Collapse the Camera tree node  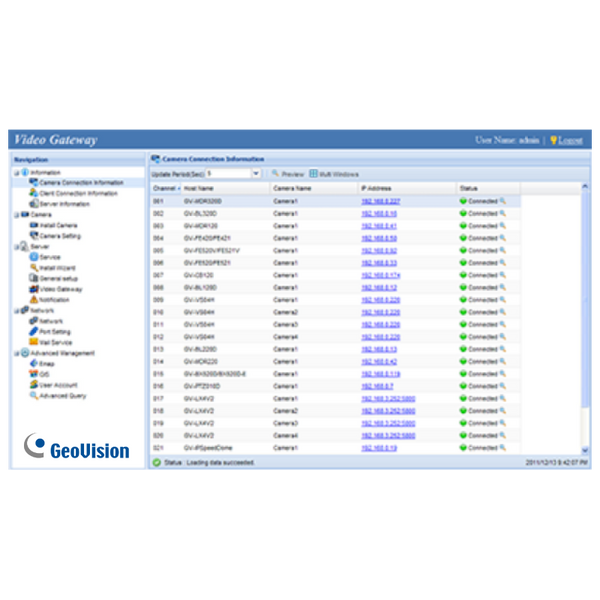point(16,215)
